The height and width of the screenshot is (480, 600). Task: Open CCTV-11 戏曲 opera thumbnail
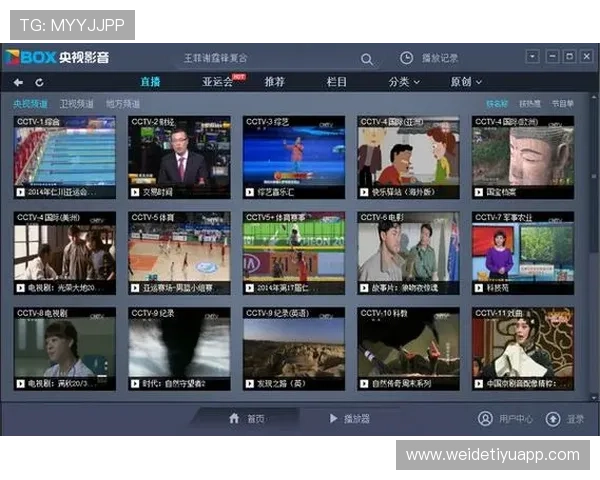point(523,348)
